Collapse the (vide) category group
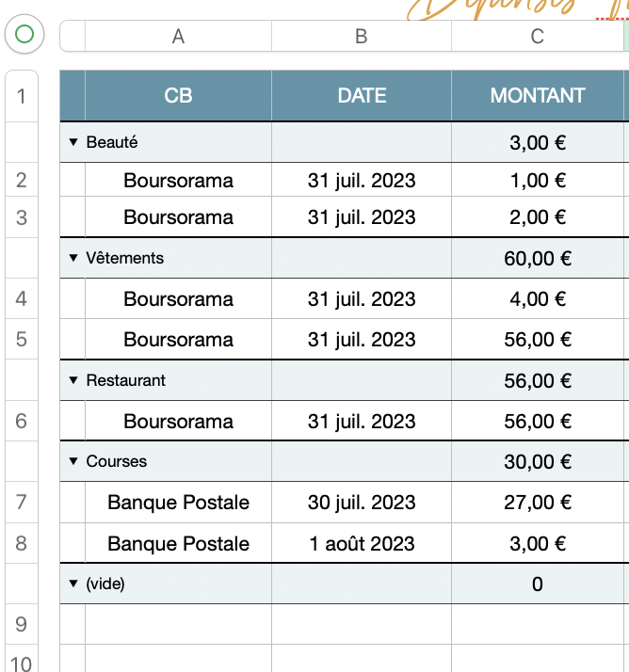 73,584
